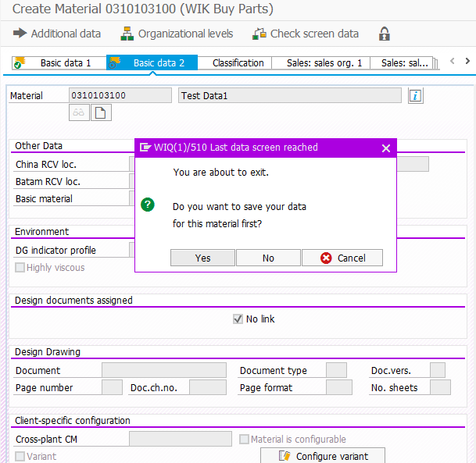Click the green question mark dialog icon
476x463 pixels.
[x=148, y=205]
